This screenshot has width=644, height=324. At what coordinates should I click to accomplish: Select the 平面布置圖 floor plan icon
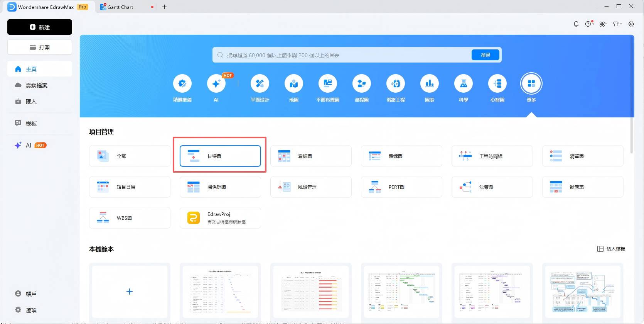tap(327, 83)
